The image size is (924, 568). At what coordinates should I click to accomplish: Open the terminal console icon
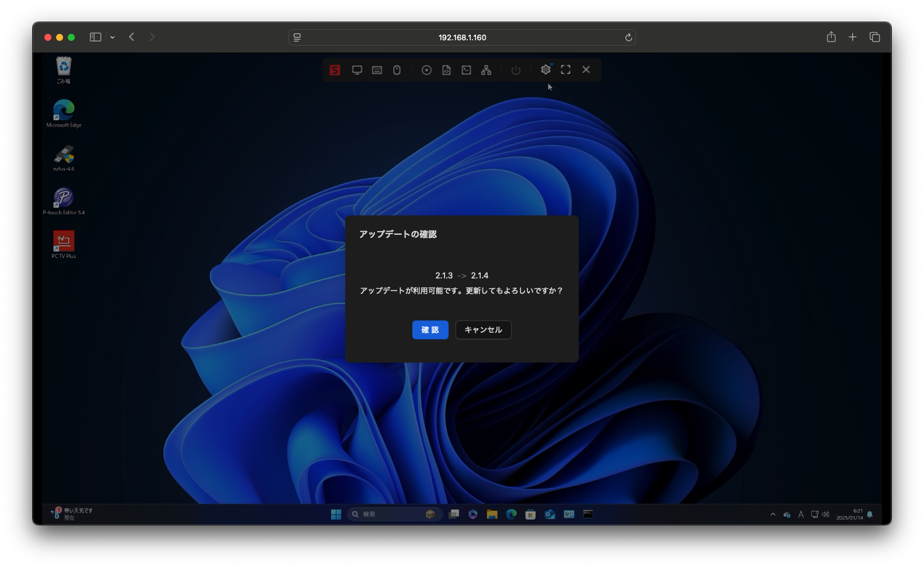[466, 70]
